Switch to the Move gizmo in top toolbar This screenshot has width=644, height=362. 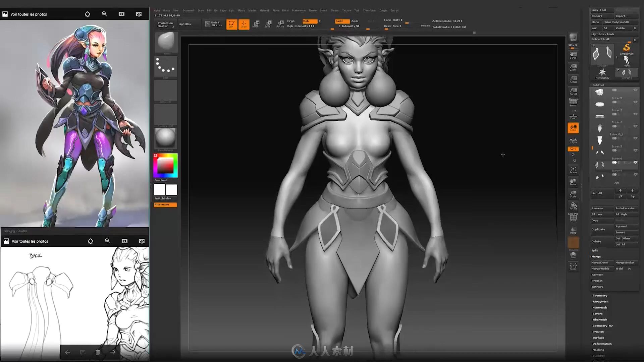(x=256, y=24)
